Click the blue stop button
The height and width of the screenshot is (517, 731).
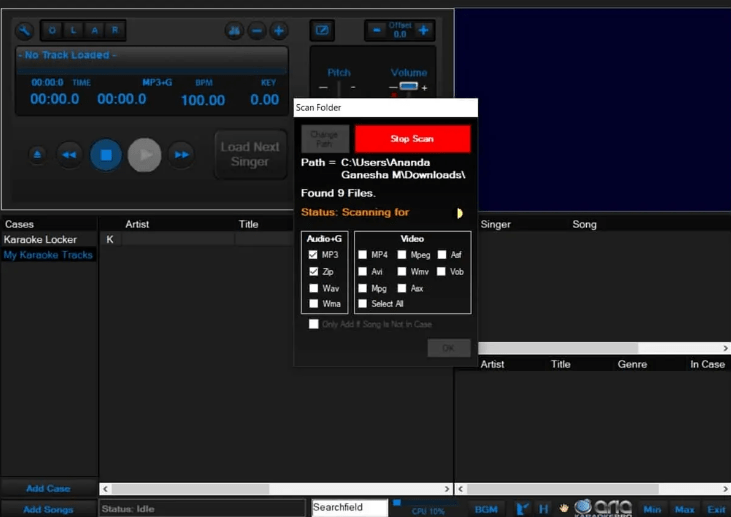click(106, 155)
